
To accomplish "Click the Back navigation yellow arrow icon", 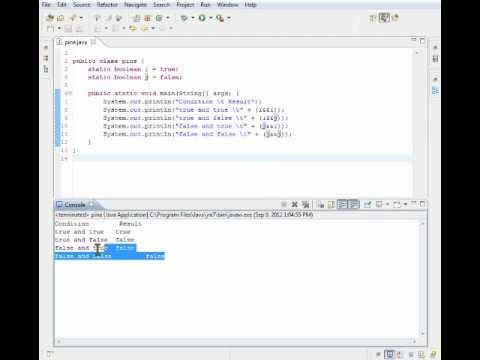I will pyautogui.click(x=145, y=29).
